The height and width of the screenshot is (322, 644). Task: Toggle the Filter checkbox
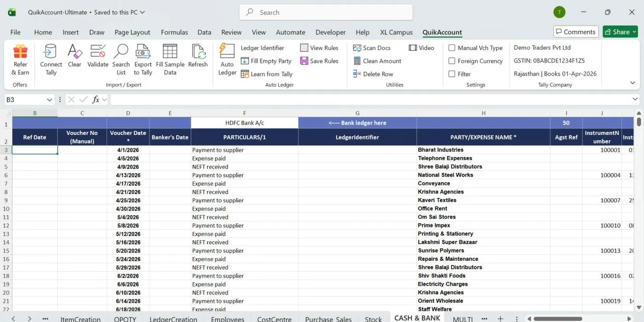pos(452,74)
